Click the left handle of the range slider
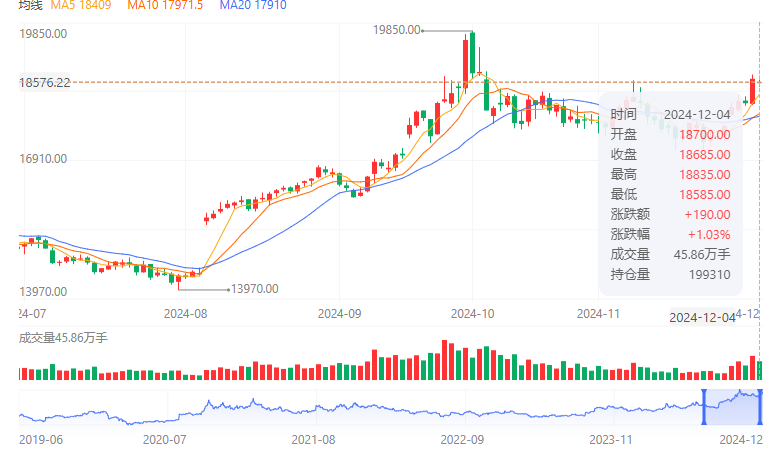Image resolution: width=784 pixels, height=466 pixels. 703,406
